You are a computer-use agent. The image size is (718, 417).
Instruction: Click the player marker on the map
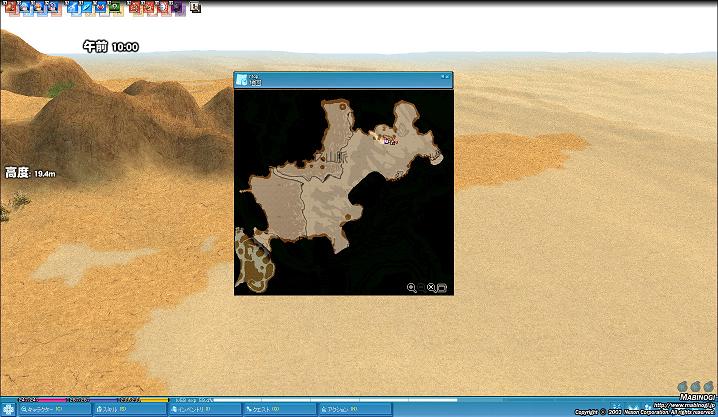(387, 141)
